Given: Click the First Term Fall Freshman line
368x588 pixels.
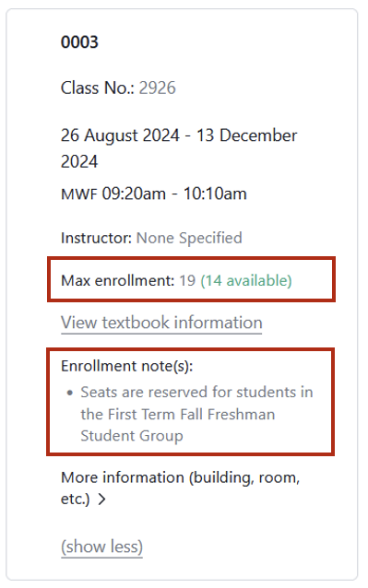Looking at the screenshot, I should (x=177, y=415).
